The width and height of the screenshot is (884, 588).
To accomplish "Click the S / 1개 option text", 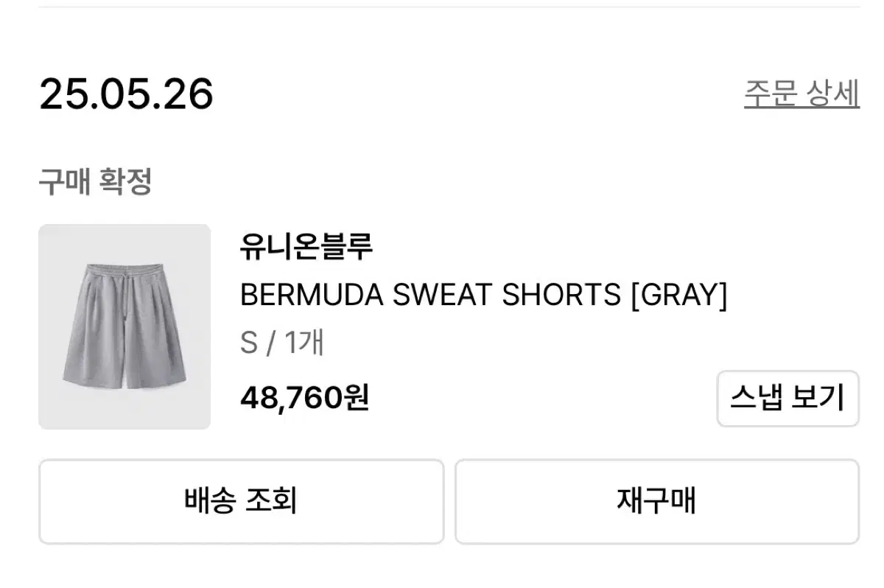I will [282, 343].
